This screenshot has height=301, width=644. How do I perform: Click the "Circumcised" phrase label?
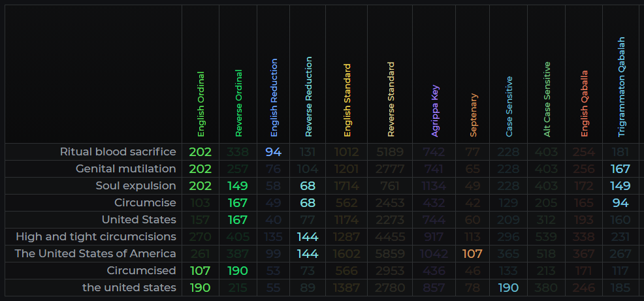141,270
